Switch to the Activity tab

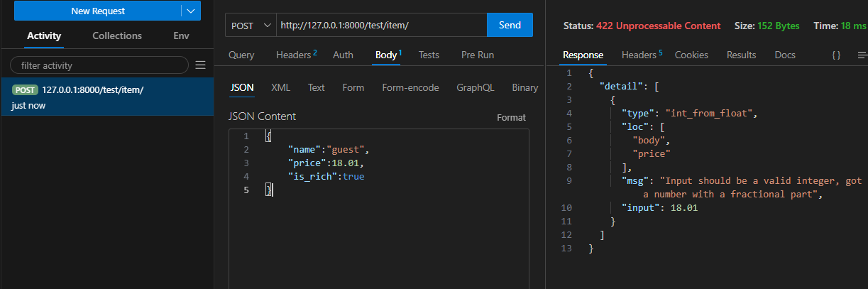click(x=44, y=36)
